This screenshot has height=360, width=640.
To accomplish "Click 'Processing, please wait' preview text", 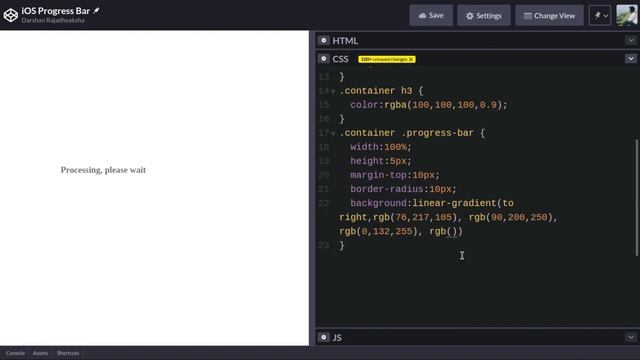I will [x=103, y=170].
